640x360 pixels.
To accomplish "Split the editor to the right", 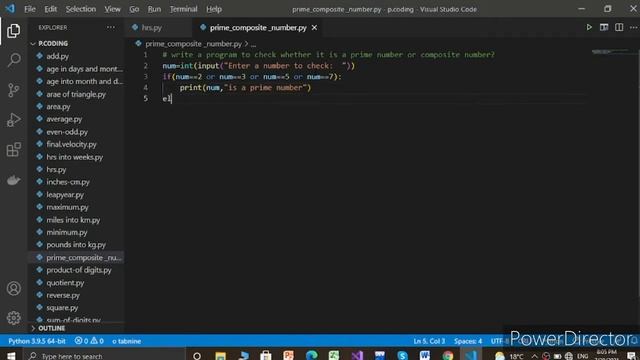I will pos(619,27).
